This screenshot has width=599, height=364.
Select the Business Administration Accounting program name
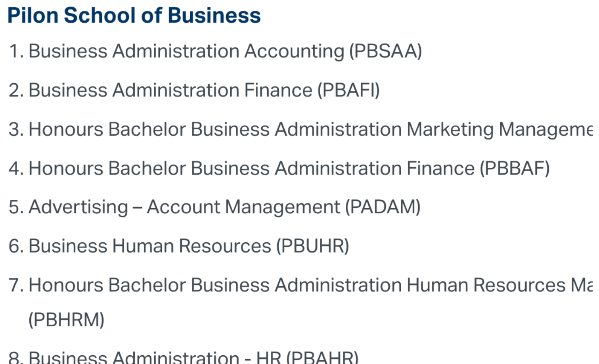pos(186,51)
